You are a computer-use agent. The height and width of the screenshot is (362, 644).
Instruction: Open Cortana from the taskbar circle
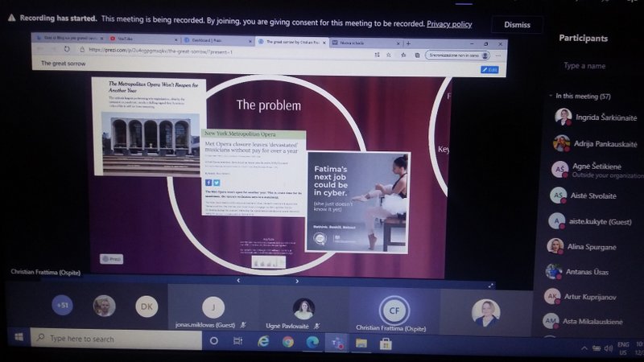pos(213,340)
